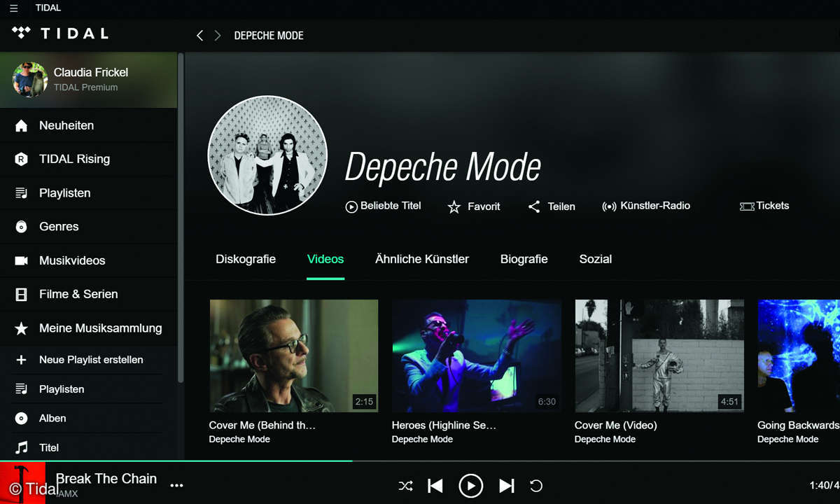Open the hamburger menu icon
Screen dimensions: 840x504
click(14, 8)
